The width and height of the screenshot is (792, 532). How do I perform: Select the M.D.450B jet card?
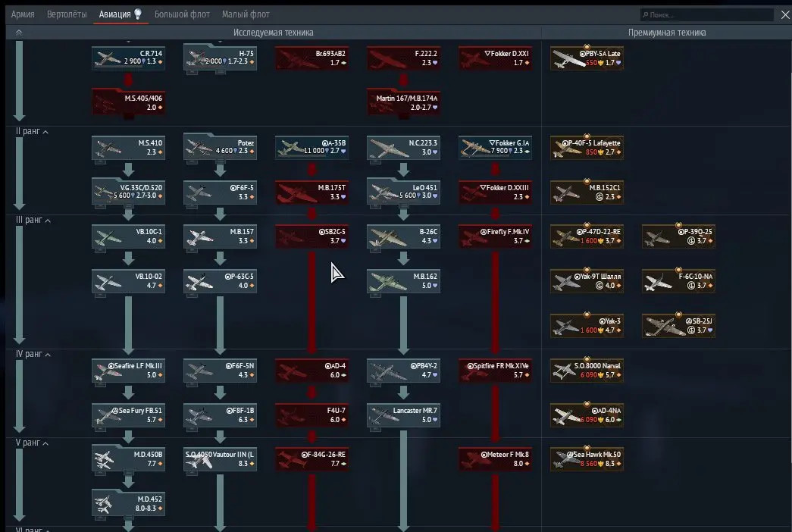(128, 458)
